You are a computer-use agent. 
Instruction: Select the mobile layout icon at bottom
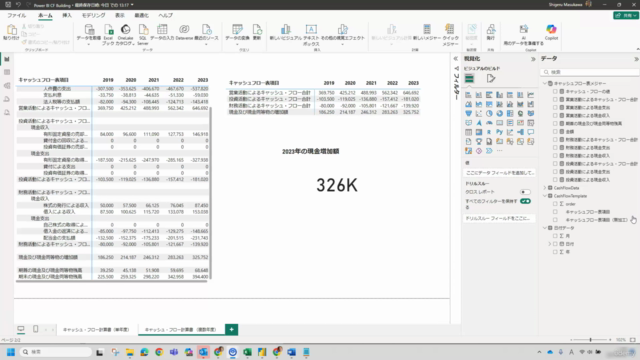(36, 329)
